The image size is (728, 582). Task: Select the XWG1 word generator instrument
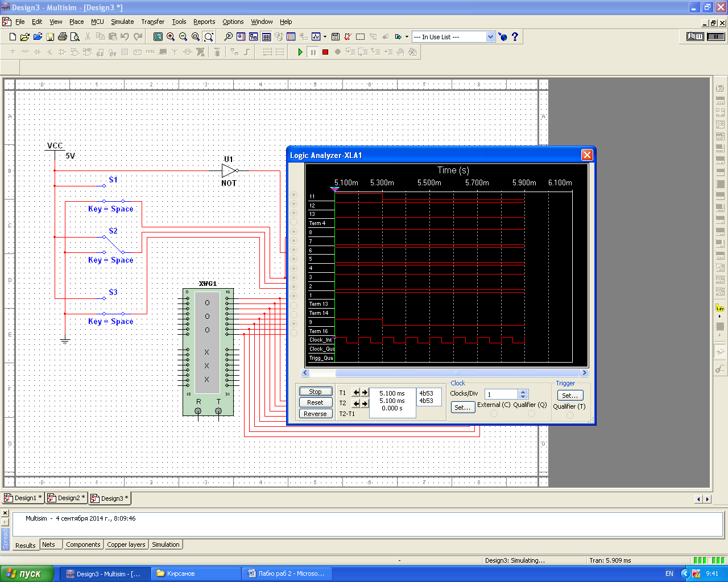pos(208,352)
